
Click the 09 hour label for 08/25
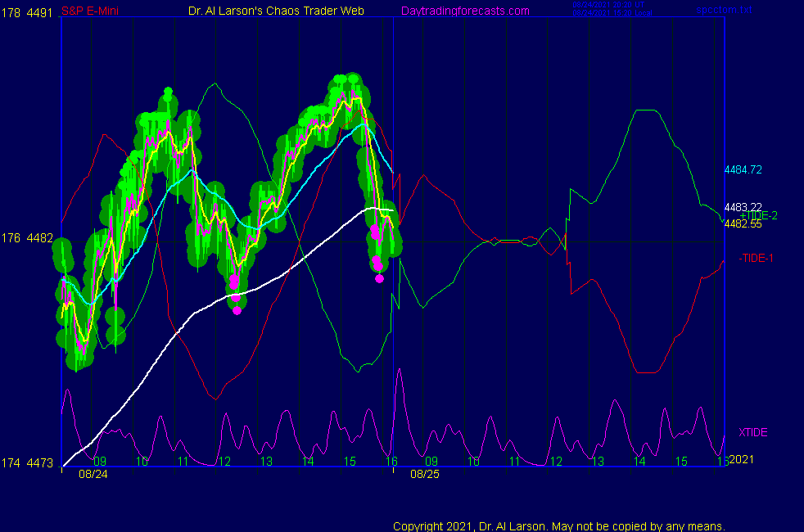431,462
